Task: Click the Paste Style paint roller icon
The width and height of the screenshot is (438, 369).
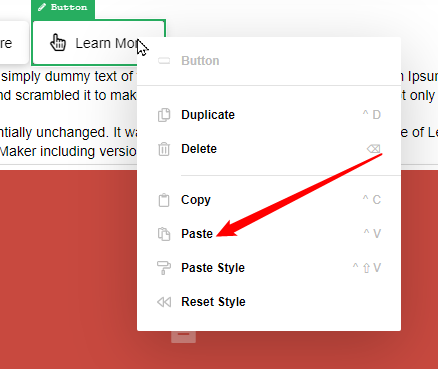Action: (164, 268)
